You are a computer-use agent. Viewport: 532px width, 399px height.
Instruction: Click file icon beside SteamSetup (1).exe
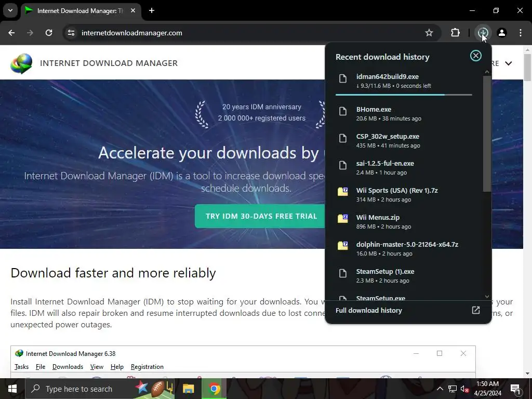(x=343, y=273)
